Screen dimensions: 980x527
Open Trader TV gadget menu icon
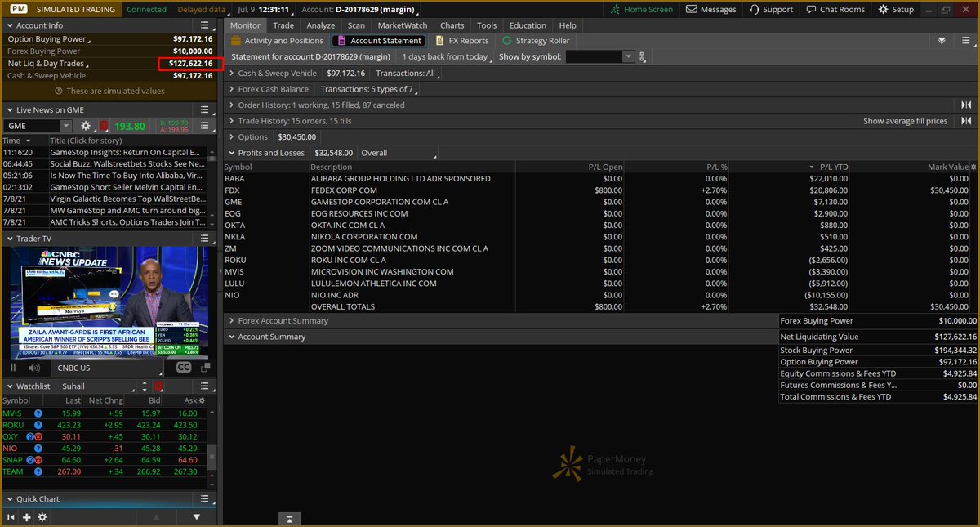(x=206, y=239)
